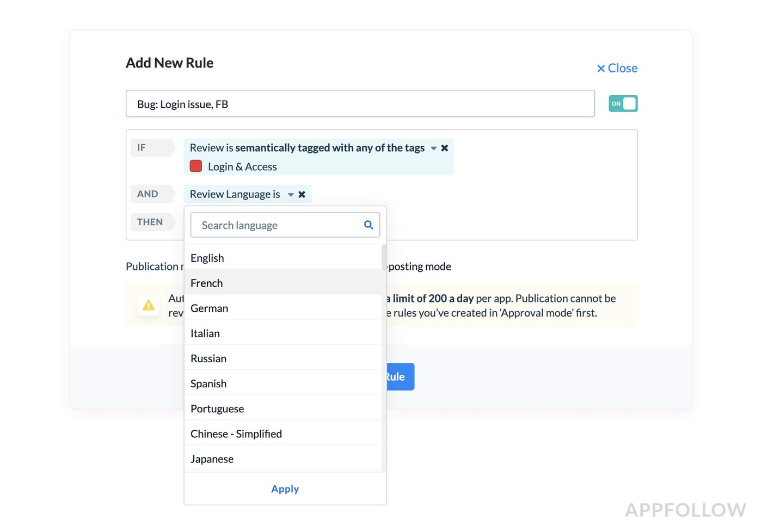Click the yellow warning triangle icon
Image resolution: width=762 pixels, height=532 pixels.
click(149, 306)
